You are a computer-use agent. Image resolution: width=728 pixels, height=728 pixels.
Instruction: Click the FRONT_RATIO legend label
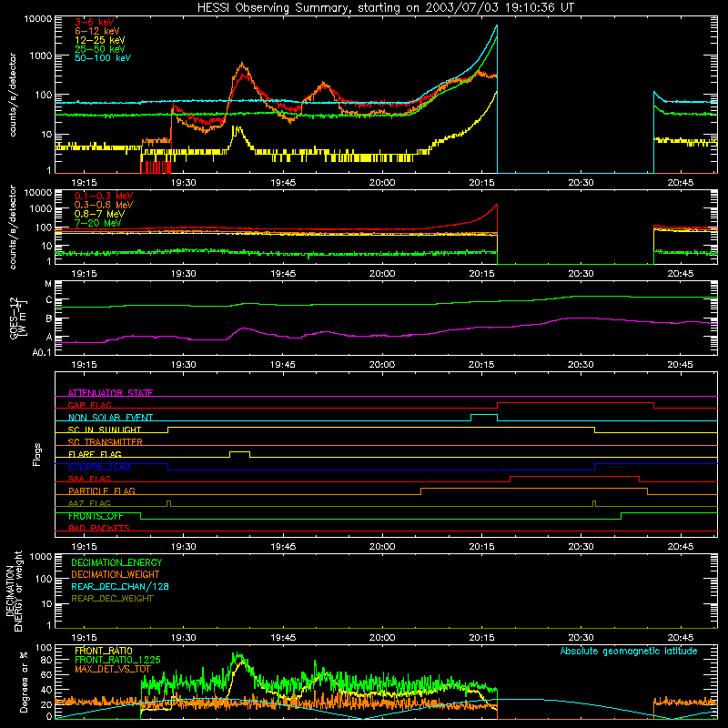[104, 651]
